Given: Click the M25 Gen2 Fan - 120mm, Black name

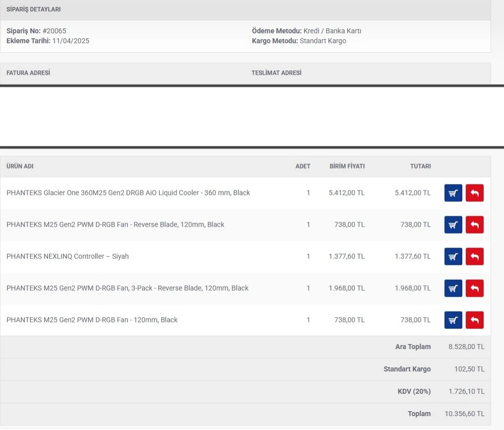Looking at the screenshot, I should pos(92,320).
